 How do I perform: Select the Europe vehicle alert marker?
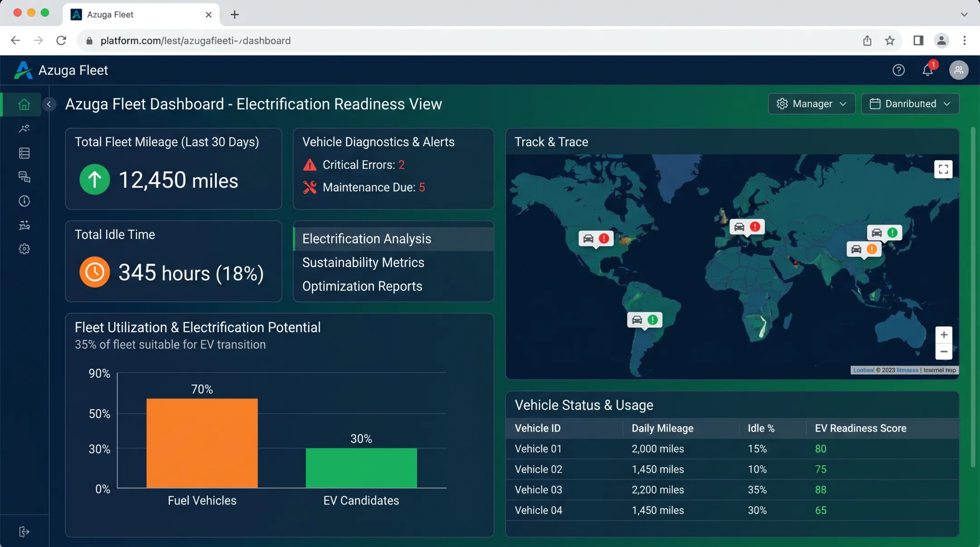747,227
